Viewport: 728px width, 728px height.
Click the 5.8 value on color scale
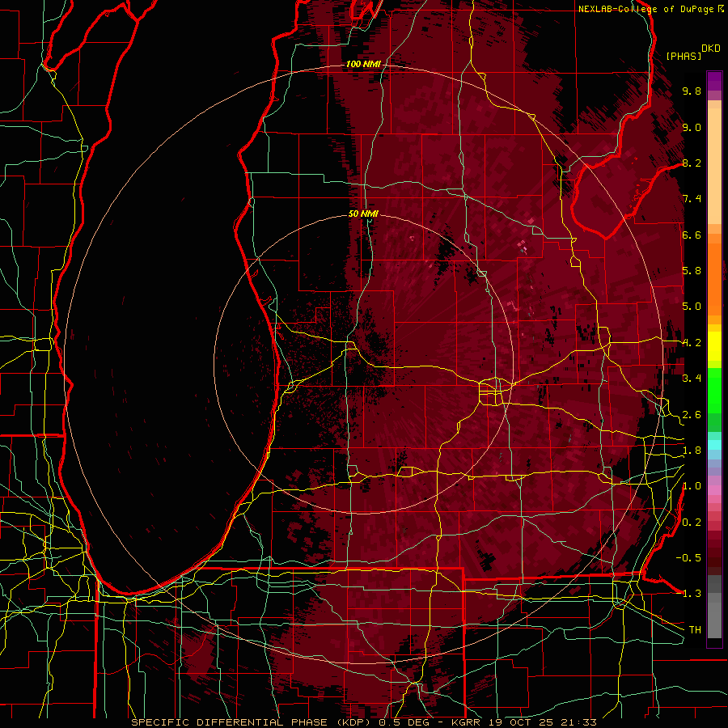tap(692, 271)
